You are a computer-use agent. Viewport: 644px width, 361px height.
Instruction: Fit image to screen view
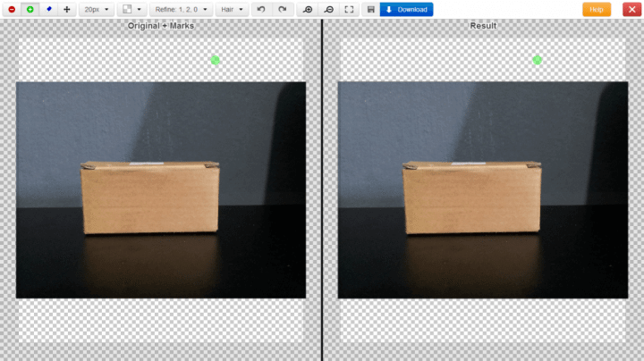tap(349, 9)
